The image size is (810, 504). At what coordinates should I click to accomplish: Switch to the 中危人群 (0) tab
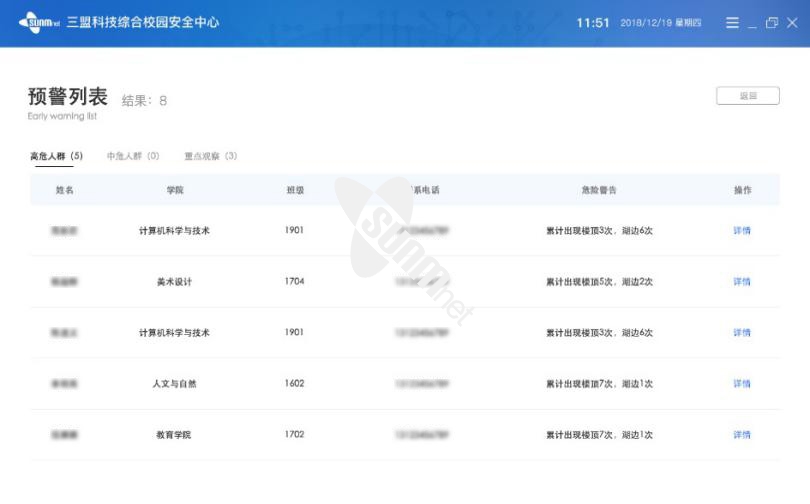coord(133,156)
